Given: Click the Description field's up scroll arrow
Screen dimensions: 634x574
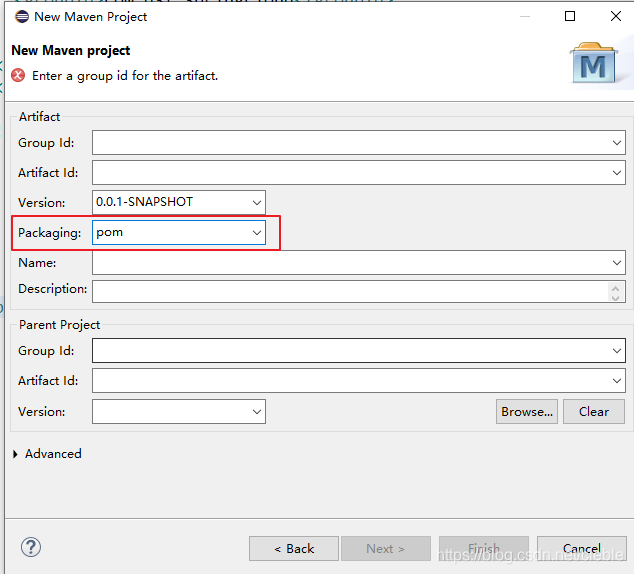Looking at the screenshot, I should tap(615, 288).
